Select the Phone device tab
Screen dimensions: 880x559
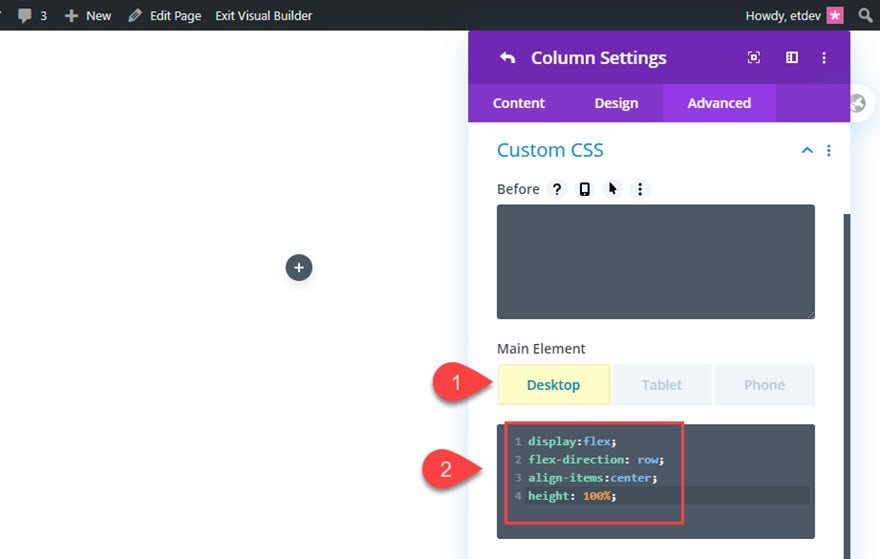pos(764,385)
